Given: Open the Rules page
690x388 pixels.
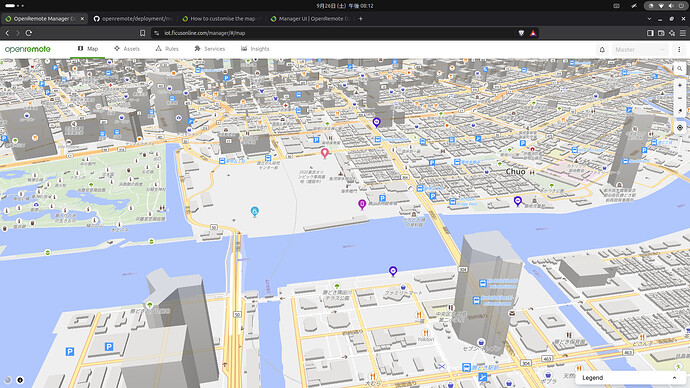Looking at the screenshot, I should pos(167,49).
